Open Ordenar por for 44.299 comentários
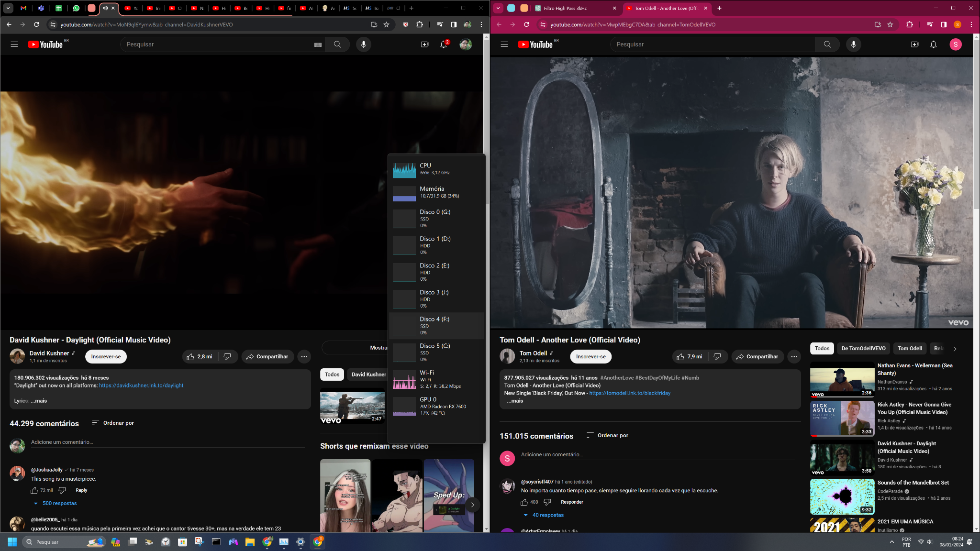This screenshot has width=980, height=551. [x=113, y=423]
